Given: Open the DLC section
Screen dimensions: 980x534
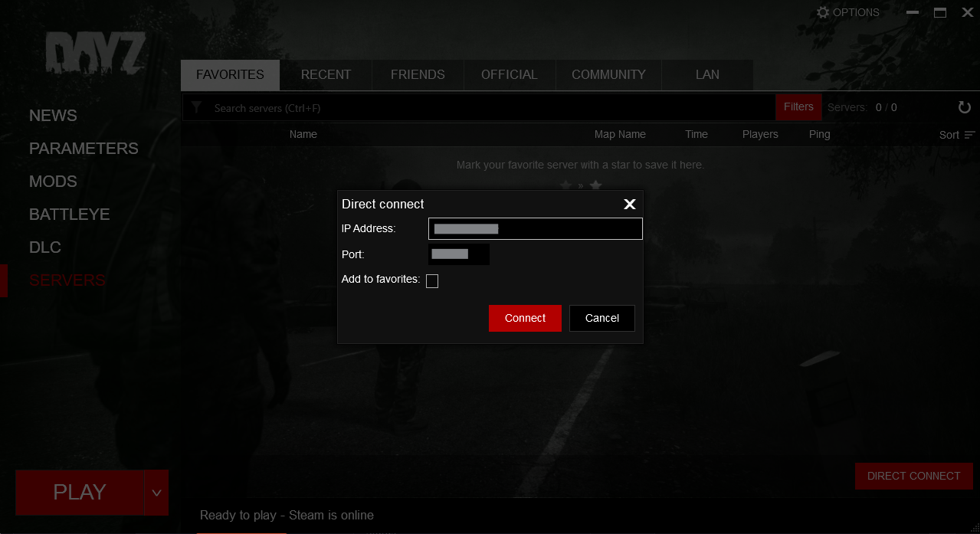Looking at the screenshot, I should [44, 247].
